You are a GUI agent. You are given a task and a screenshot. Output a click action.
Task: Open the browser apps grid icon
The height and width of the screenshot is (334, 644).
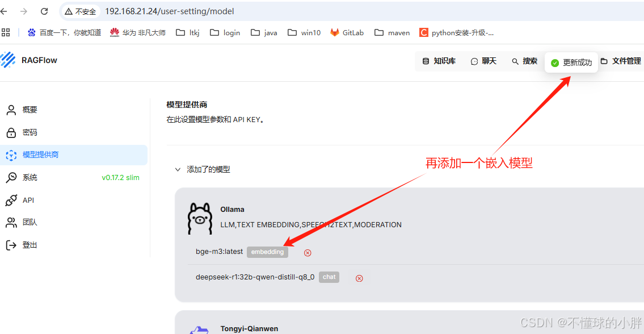(x=5, y=32)
